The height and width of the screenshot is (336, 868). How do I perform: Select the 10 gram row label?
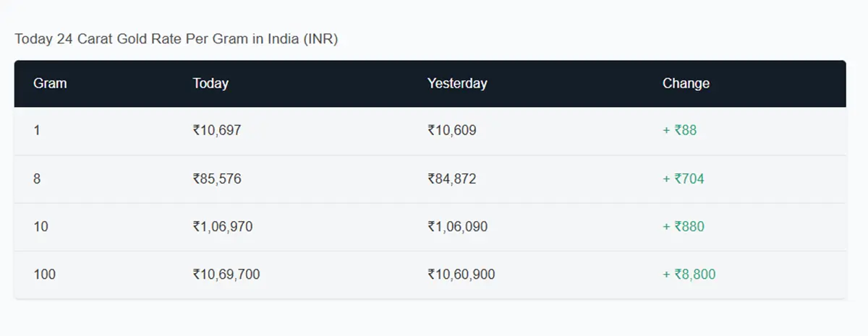pos(41,227)
